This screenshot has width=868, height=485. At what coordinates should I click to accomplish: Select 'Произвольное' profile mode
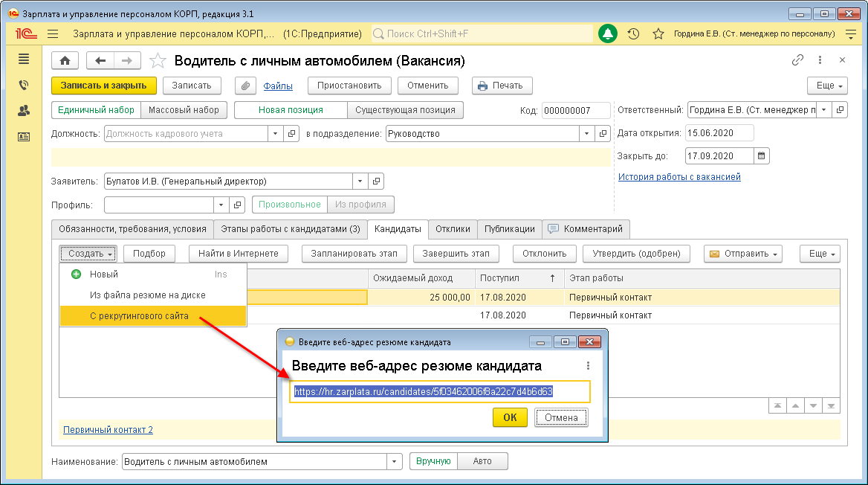click(x=290, y=205)
